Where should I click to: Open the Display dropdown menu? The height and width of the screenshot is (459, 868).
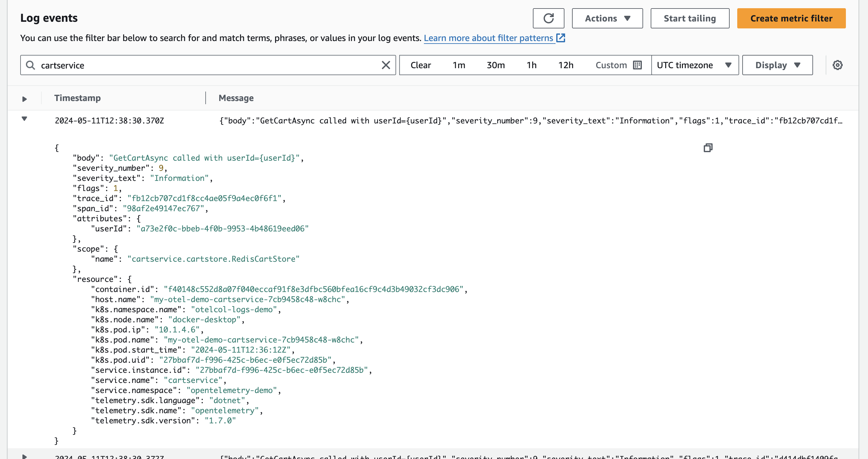(x=777, y=65)
